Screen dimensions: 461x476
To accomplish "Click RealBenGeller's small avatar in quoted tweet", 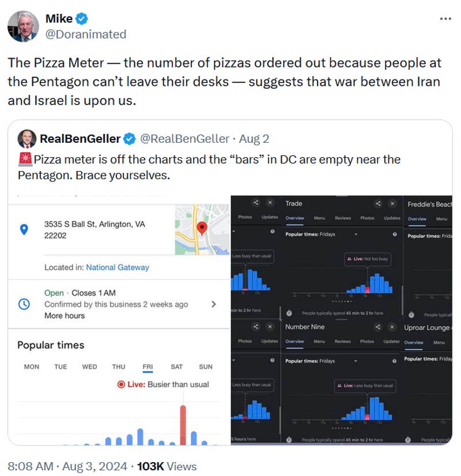I will pyautogui.click(x=27, y=139).
